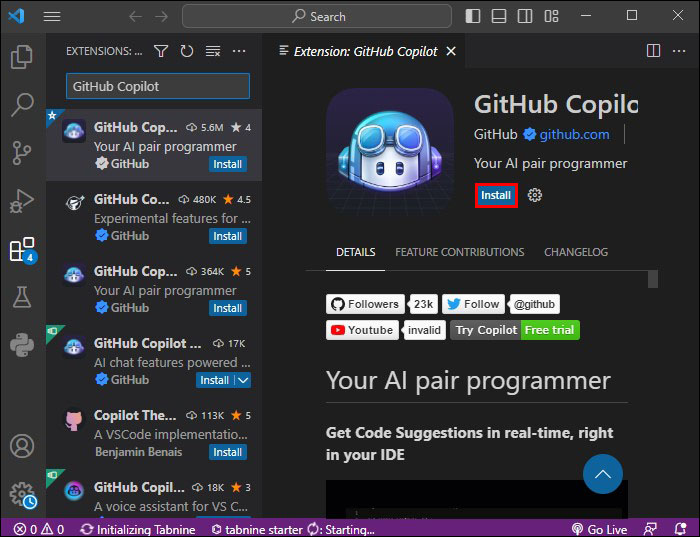Select the Copilot Theme row by Benjamin Benais
The width and height of the screenshot is (700, 537).
pos(154,433)
